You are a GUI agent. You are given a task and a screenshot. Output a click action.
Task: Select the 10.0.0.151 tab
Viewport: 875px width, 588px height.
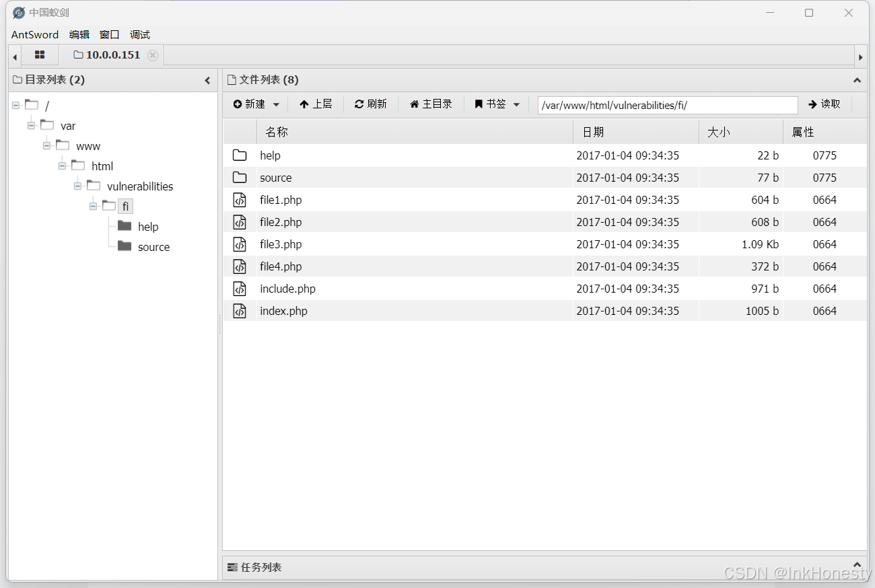pos(111,55)
